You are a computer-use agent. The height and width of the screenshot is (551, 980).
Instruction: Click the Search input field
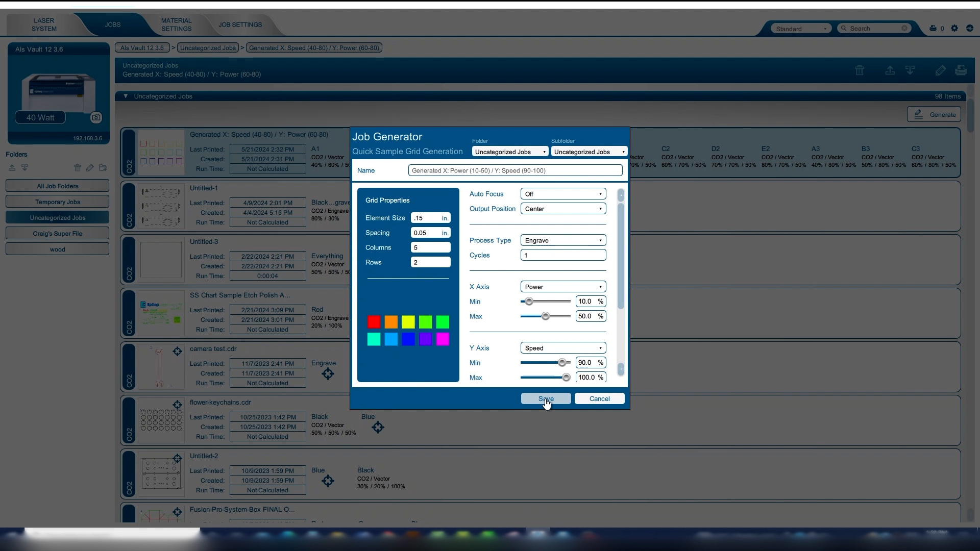pyautogui.click(x=874, y=29)
